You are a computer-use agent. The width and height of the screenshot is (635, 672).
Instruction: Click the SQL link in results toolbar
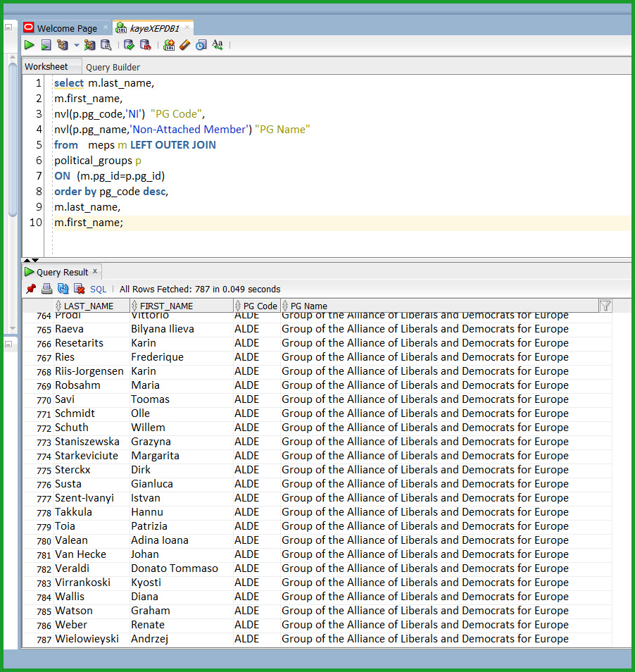coord(98,290)
